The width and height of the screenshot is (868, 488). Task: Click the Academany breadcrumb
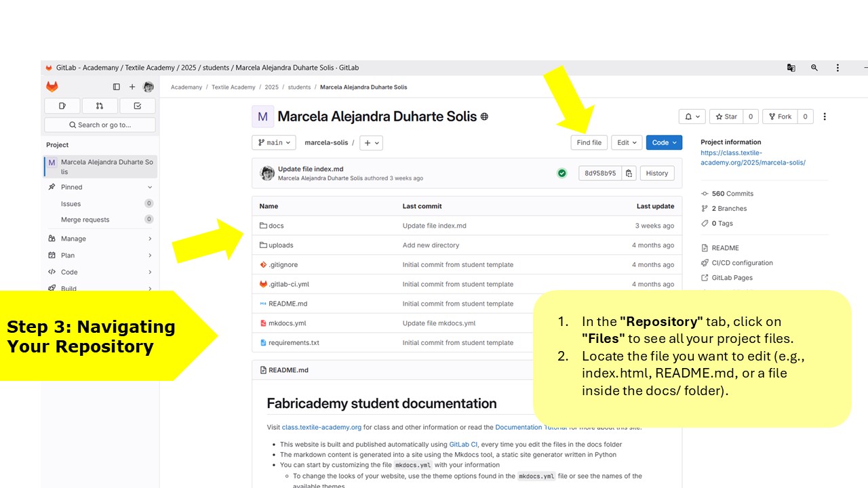[186, 87]
